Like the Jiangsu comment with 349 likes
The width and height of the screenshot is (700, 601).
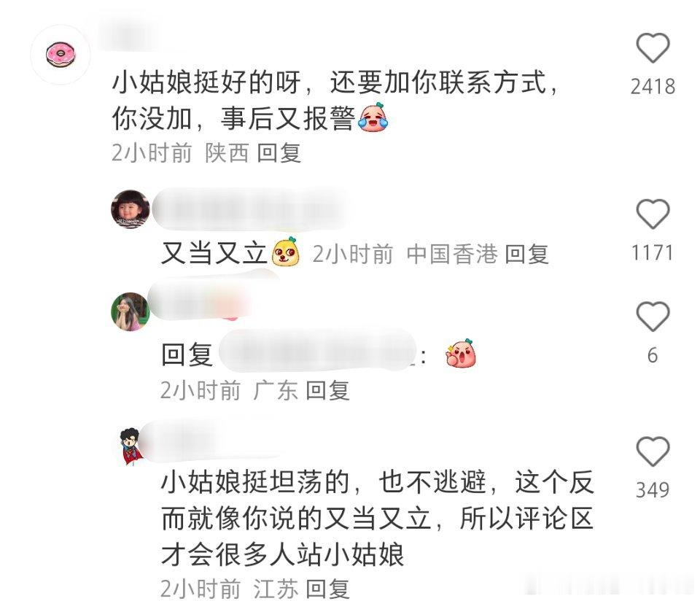point(653,452)
